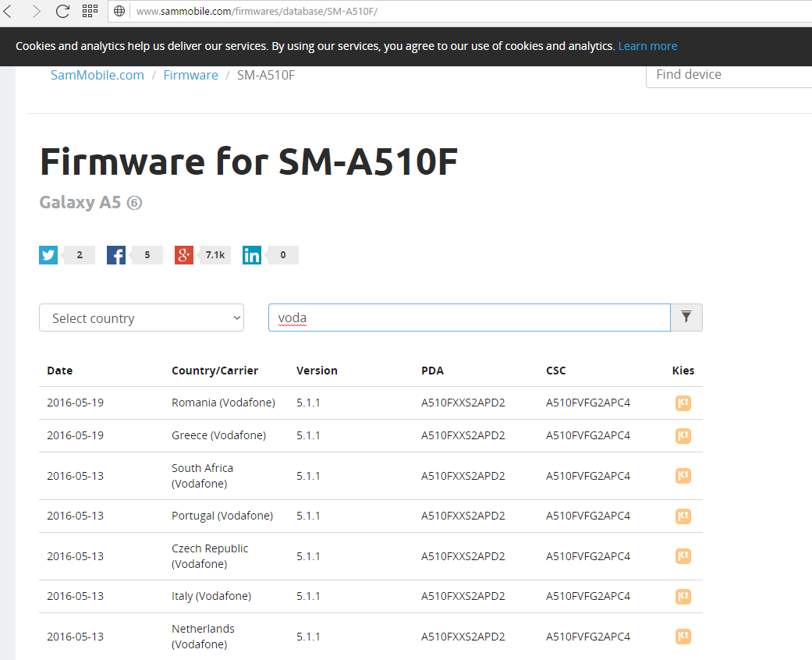The image size is (812, 660).
Task: Click the Twitter share count 2
Action: click(80, 255)
